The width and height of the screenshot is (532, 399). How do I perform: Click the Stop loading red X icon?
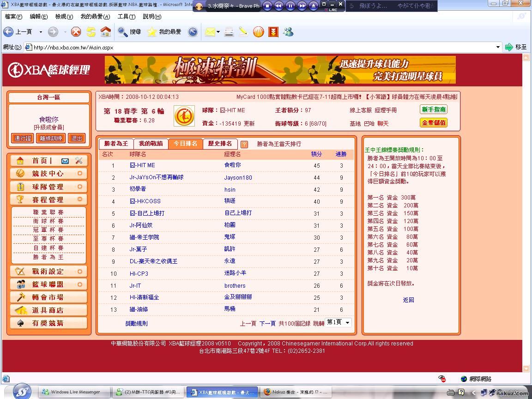point(76,32)
